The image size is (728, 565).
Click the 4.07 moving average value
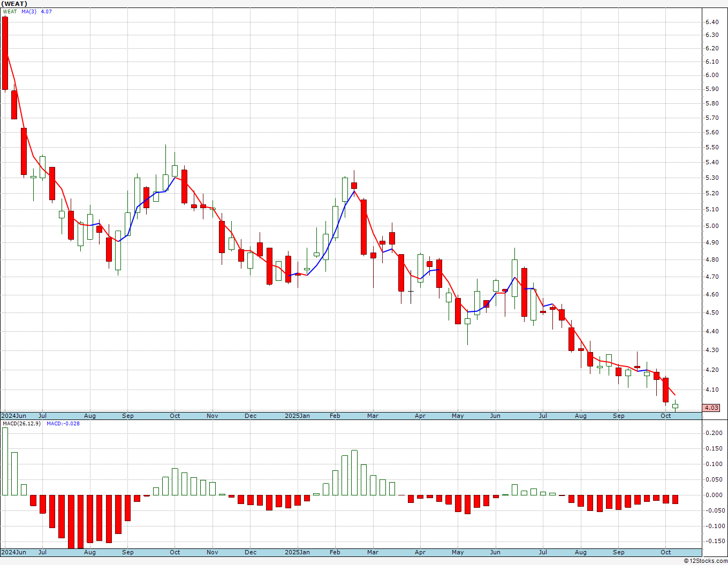tap(47, 11)
